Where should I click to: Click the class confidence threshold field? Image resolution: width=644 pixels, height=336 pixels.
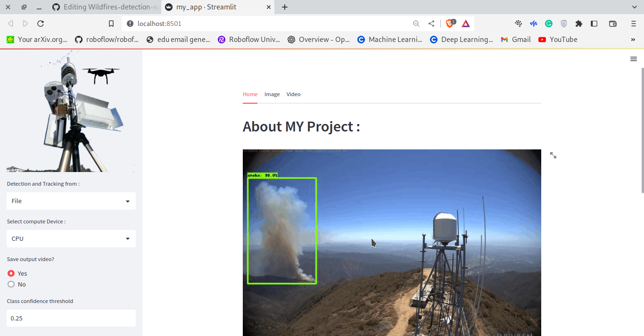click(71, 318)
